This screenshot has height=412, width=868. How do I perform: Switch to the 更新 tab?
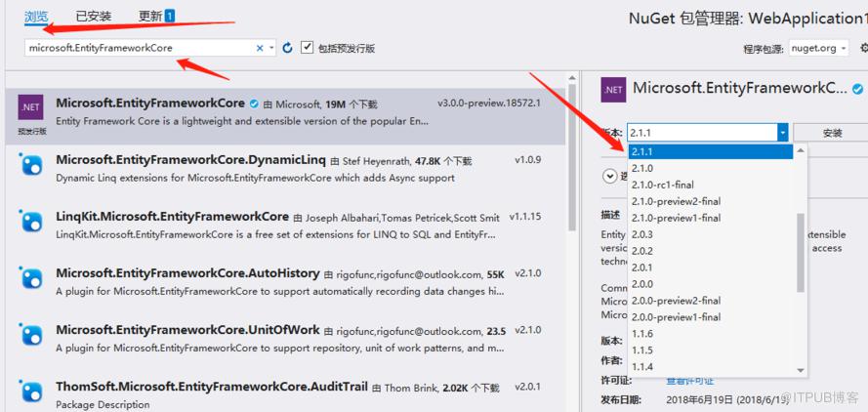click(156, 16)
